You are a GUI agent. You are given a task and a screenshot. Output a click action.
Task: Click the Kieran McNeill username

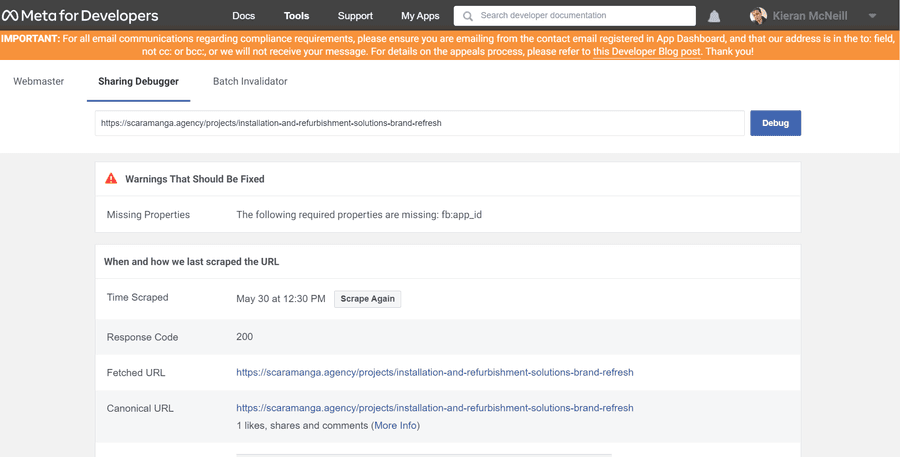coord(810,16)
